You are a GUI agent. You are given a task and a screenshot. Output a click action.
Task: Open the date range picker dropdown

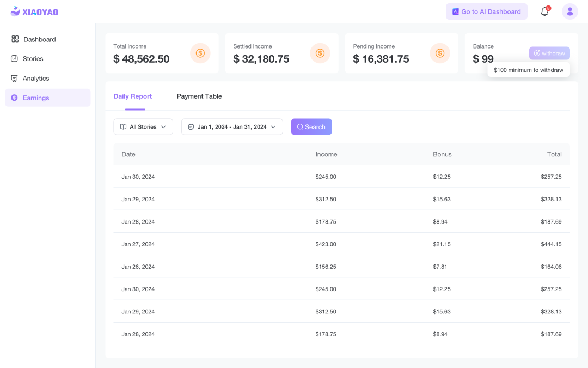click(232, 127)
